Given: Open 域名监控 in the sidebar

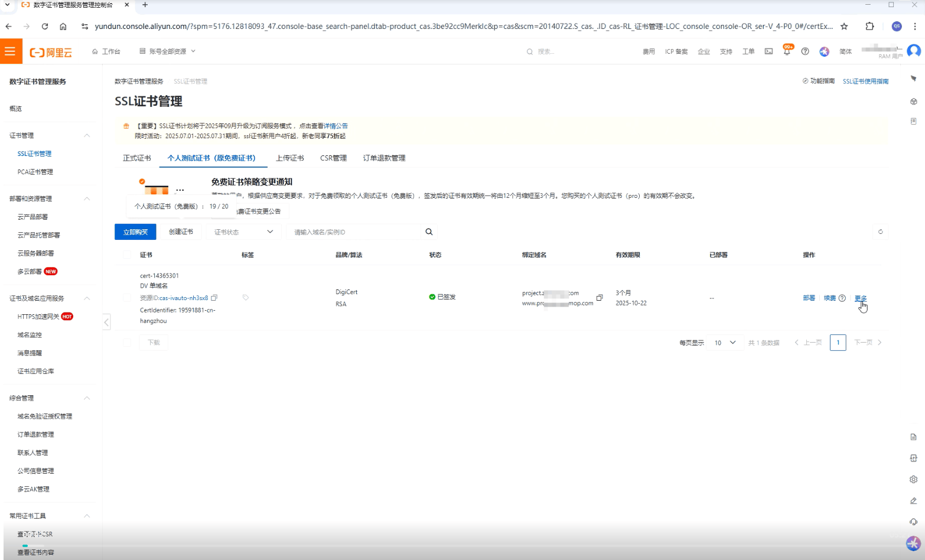Looking at the screenshot, I should pos(30,335).
